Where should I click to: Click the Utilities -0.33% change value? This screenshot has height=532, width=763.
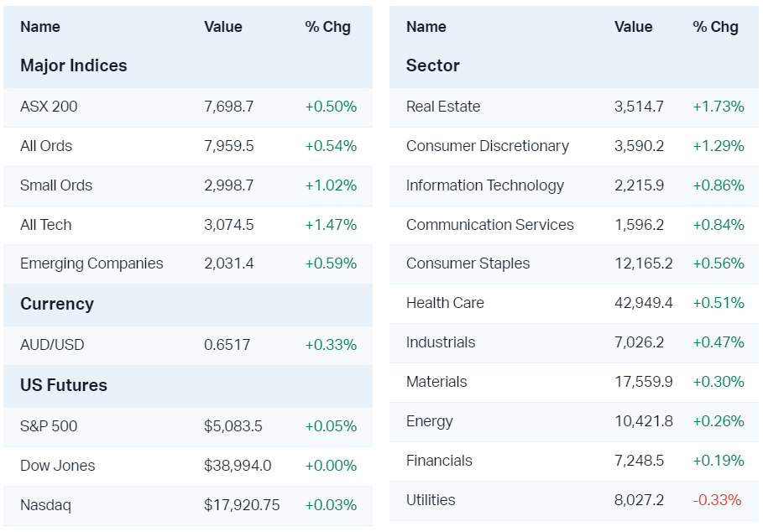[x=717, y=500]
